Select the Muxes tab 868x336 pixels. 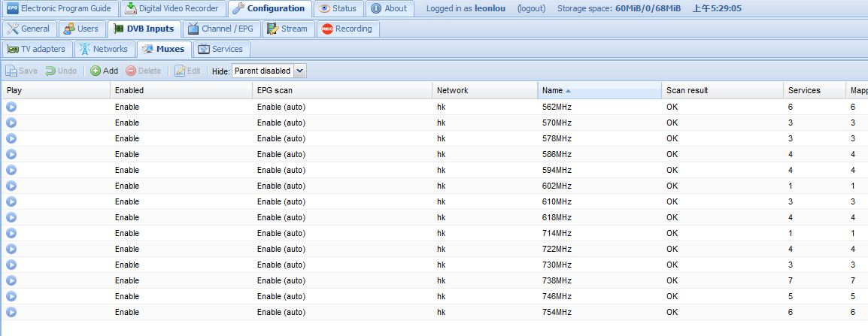164,49
